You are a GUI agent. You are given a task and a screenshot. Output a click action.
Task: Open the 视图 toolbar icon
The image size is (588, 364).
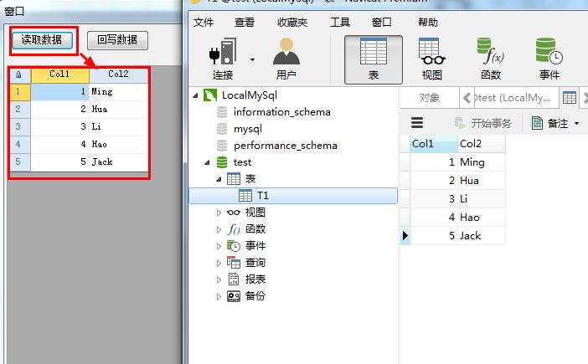tap(431, 59)
